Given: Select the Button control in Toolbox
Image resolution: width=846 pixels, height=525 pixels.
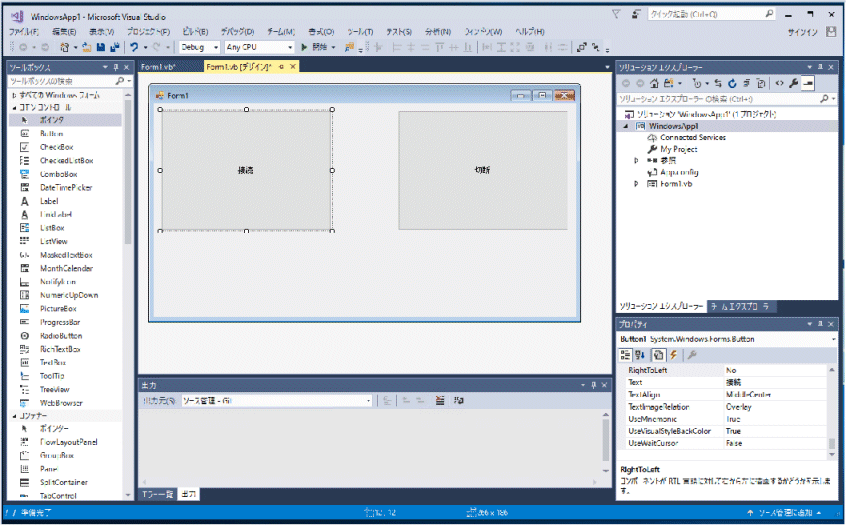Looking at the screenshot, I should [51, 133].
